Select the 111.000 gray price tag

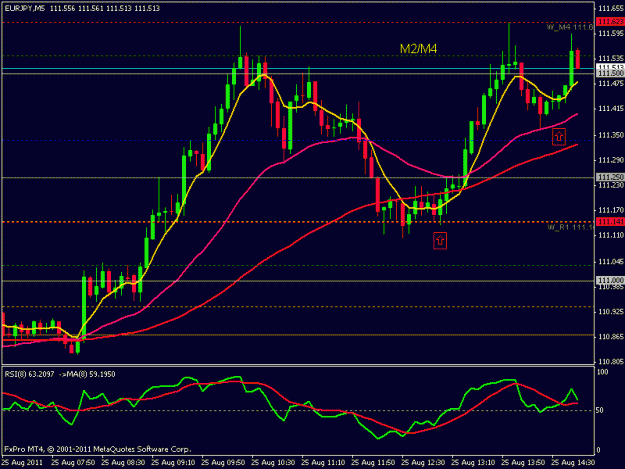click(x=610, y=281)
